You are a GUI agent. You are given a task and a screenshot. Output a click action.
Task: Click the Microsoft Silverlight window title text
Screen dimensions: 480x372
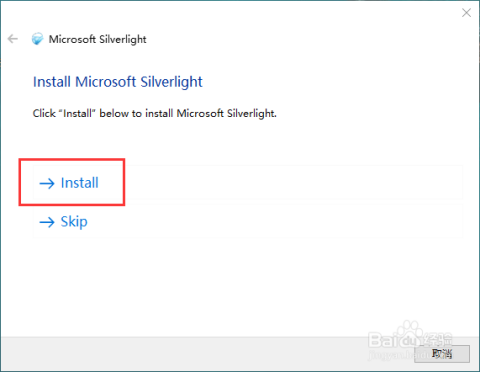click(x=97, y=39)
